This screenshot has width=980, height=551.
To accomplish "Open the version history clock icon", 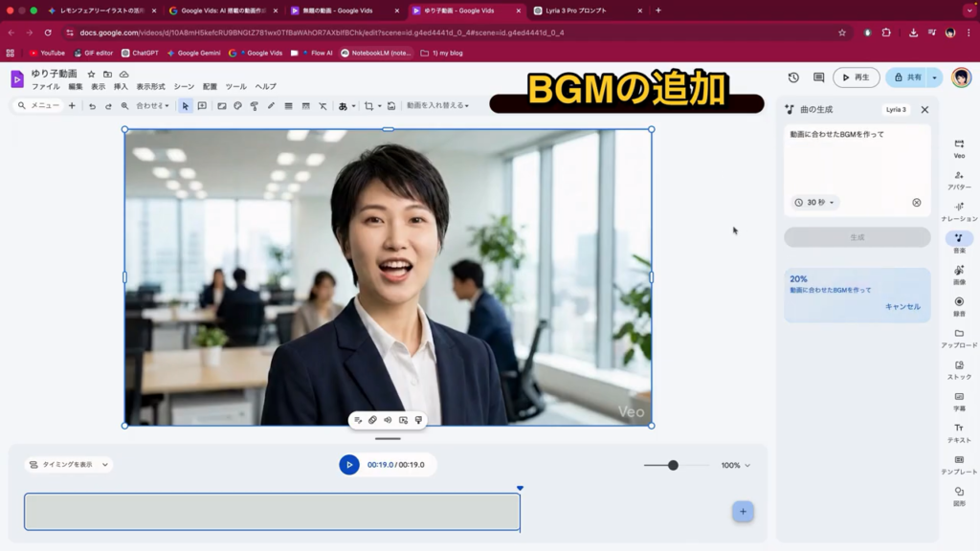I will (x=793, y=77).
